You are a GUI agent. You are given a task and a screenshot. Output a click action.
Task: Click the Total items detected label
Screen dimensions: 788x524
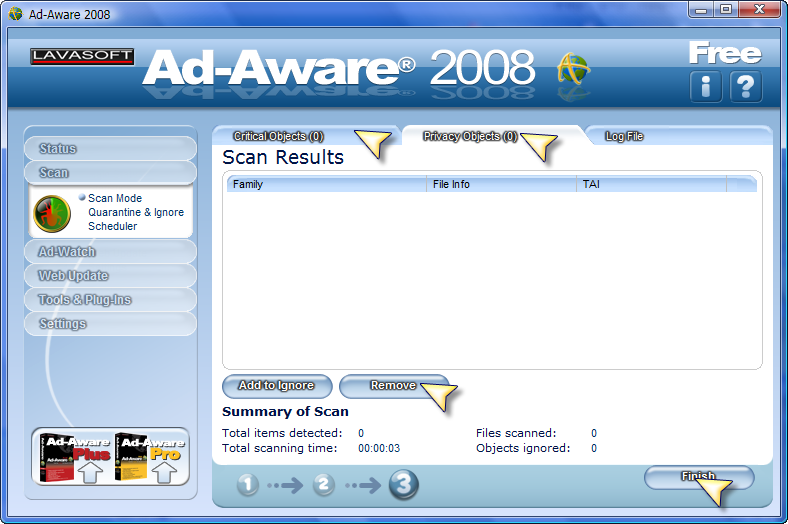coord(282,433)
